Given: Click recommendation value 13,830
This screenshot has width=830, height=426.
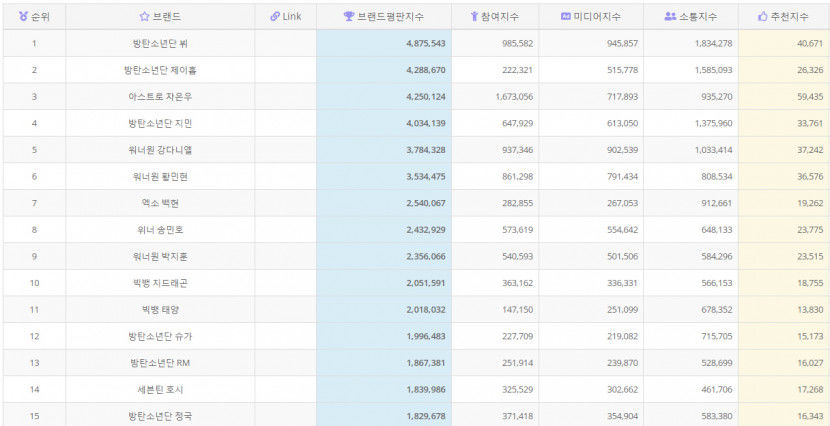Looking at the screenshot, I should pyautogui.click(x=810, y=310).
